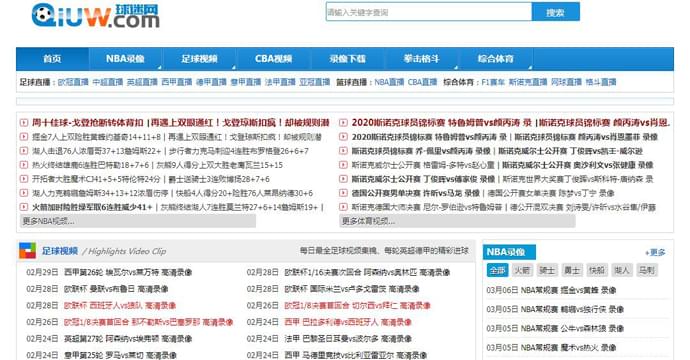
Task: Open the 拳击格斗 navigation menu
Action: click(422, 59)
